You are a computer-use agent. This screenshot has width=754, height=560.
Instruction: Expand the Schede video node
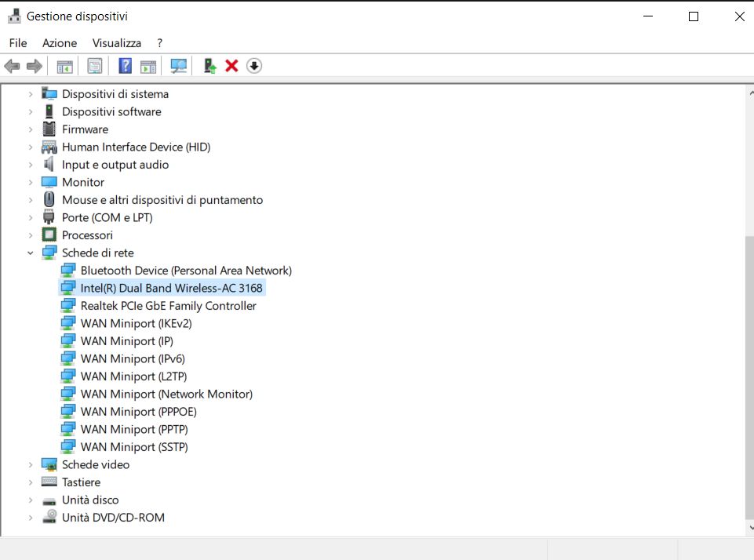click(31, 465)
